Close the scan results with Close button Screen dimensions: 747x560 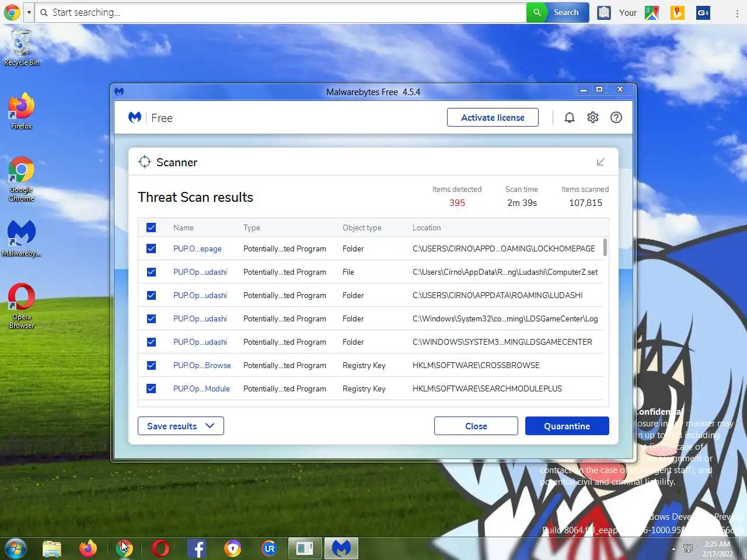(x=476, y=426)
